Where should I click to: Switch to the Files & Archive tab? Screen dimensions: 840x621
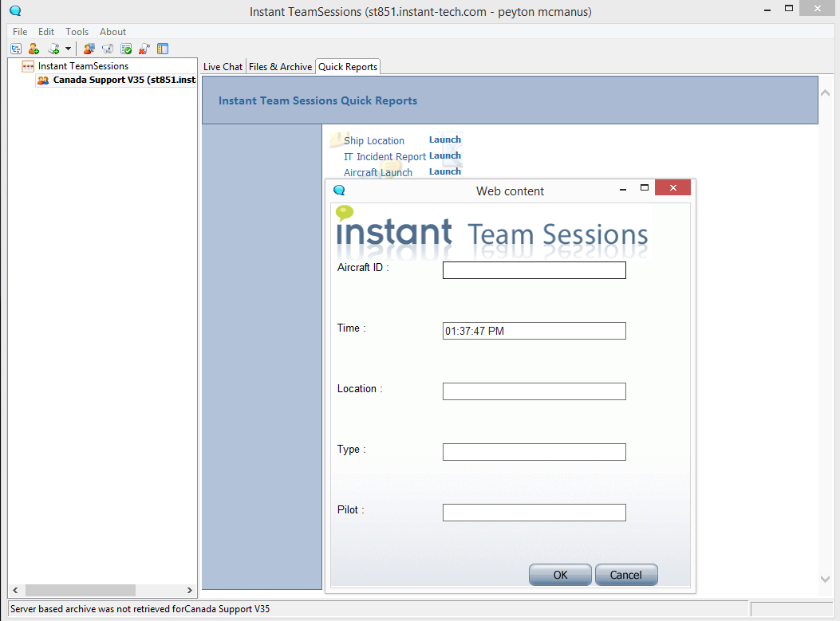tap(280, 66)
